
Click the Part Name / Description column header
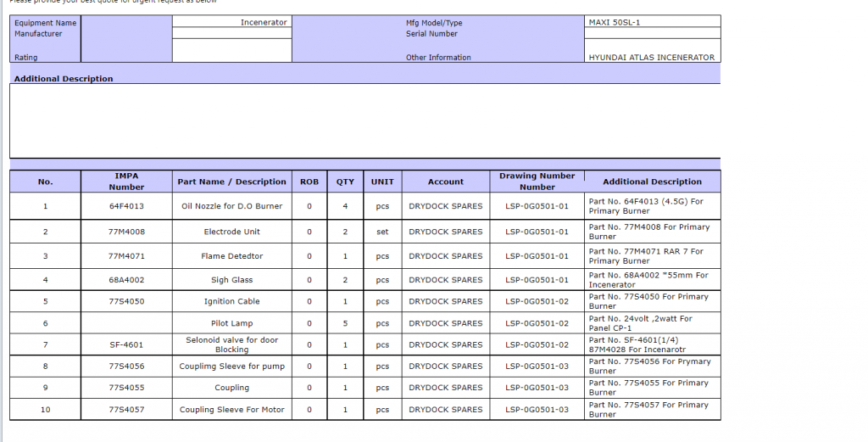click(231, 182)
